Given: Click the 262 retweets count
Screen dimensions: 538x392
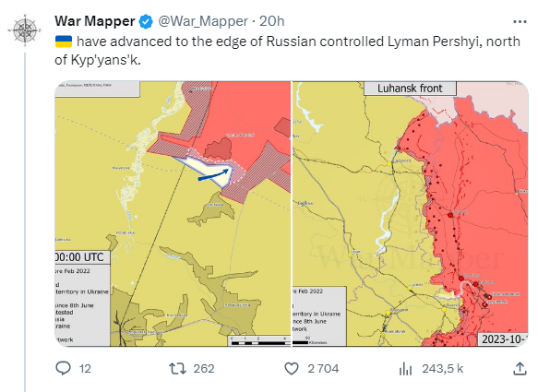Looking at the screenshot, I should click(204, 369).
